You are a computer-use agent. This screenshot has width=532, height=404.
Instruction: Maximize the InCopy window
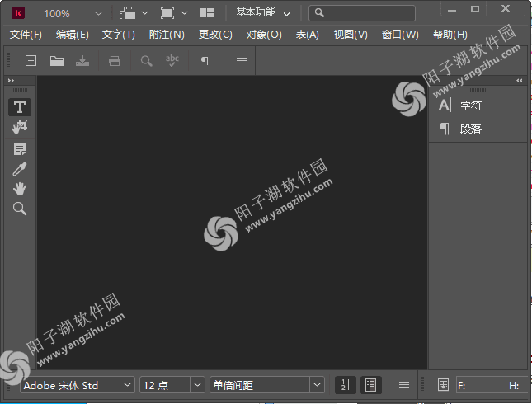[x=475, y=10]
